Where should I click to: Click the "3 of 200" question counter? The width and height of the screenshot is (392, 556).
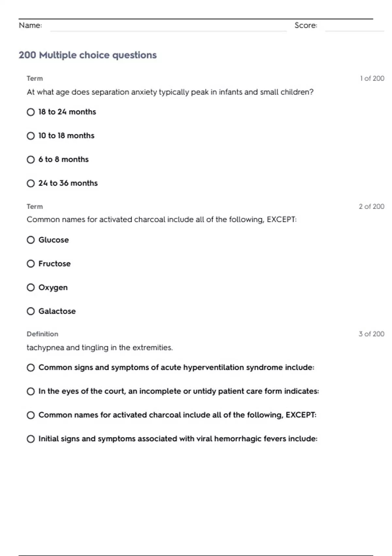click(371, 334)
